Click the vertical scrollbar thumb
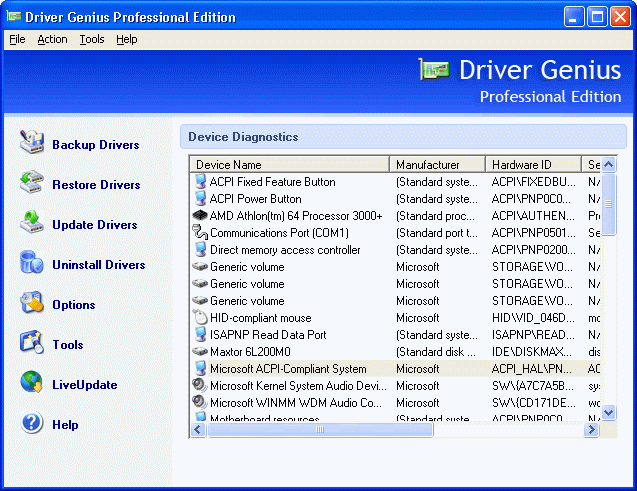 (x=608, y=204)
